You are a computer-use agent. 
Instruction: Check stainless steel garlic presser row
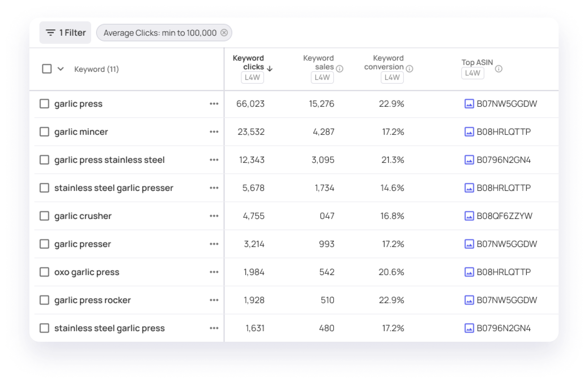[45, 188]
